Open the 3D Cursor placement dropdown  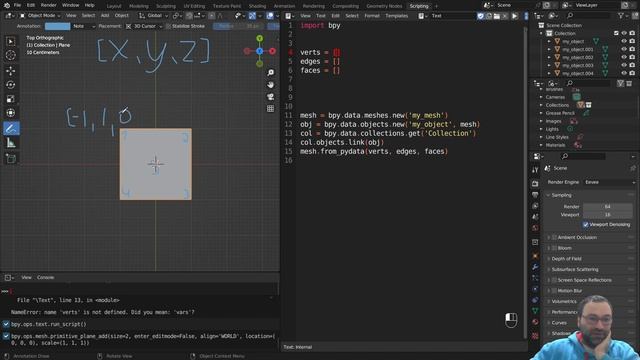tap(144, 26)
